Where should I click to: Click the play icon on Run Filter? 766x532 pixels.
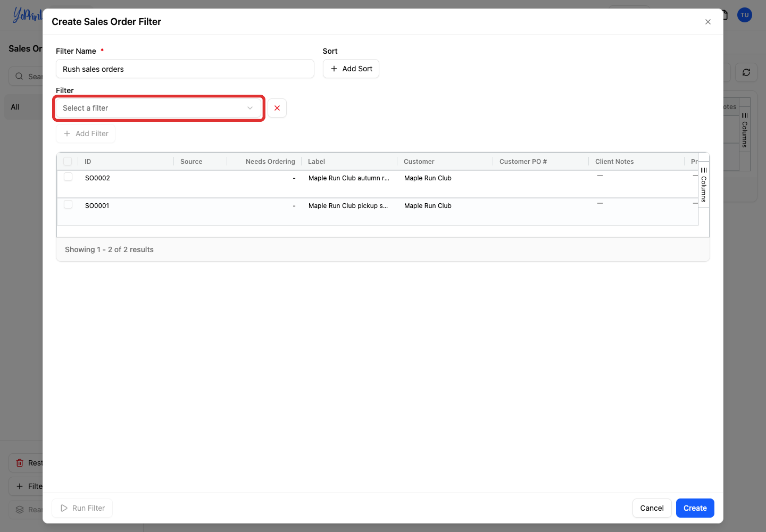64,508
